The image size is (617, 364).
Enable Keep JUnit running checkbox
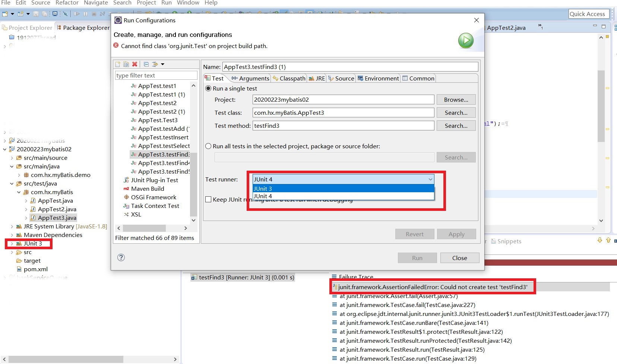(x=208, y=199)
